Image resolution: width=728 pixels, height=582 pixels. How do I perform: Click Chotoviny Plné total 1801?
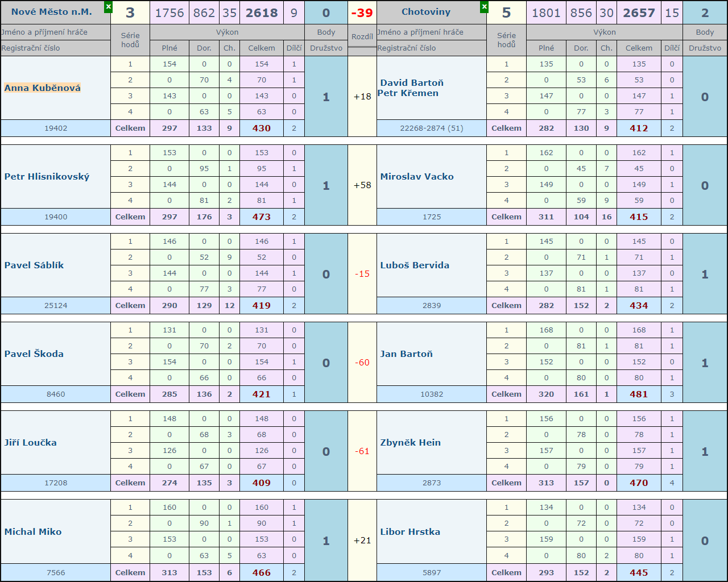(546, 13)
